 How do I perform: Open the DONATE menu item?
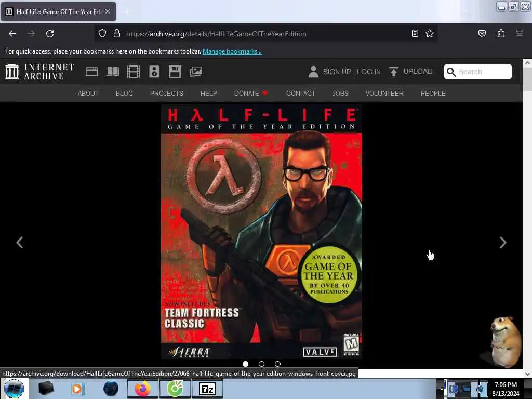point(251,94)
